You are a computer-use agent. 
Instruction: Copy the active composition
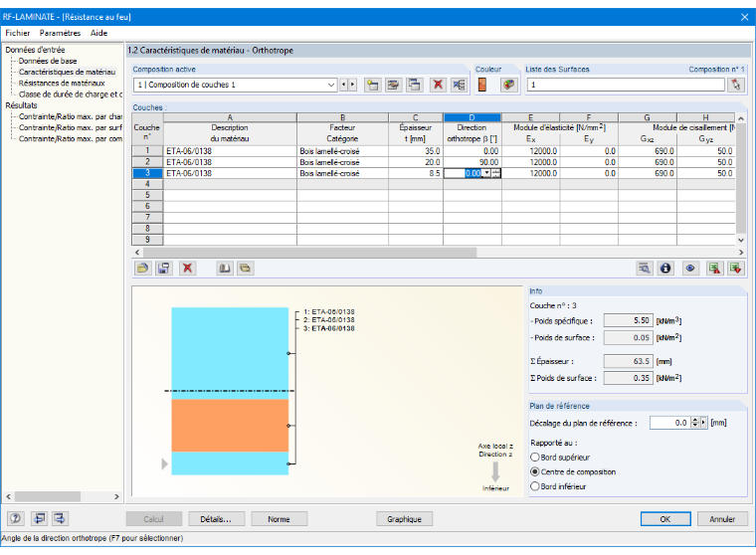coord(414,85)
